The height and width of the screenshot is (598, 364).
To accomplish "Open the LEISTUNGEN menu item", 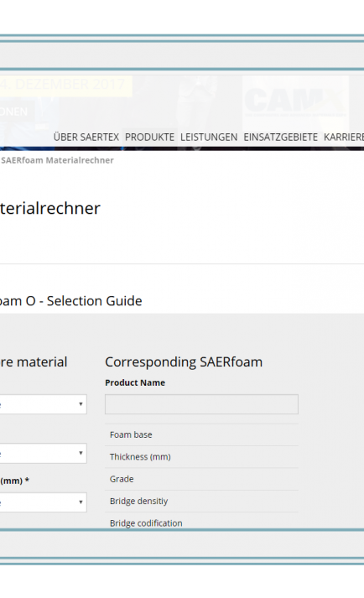I will [209, 137].
